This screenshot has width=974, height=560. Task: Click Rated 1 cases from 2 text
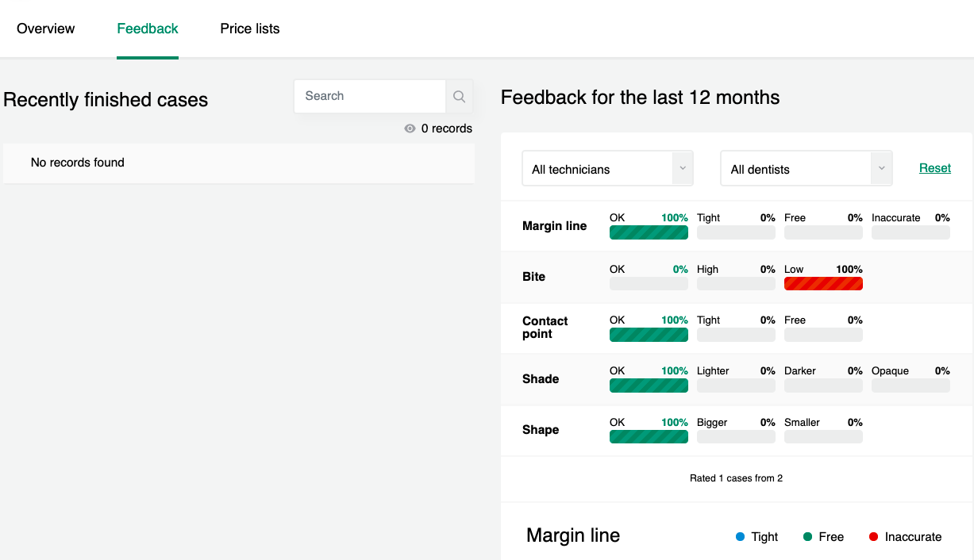click(736, 478)
